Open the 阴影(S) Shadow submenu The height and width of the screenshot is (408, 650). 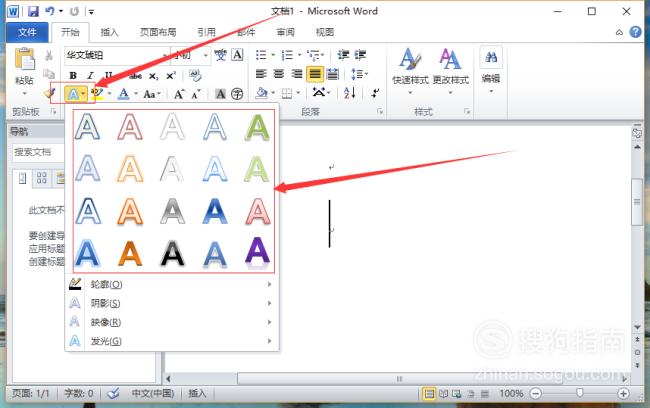pyautogui.click(x=172, y=304)
